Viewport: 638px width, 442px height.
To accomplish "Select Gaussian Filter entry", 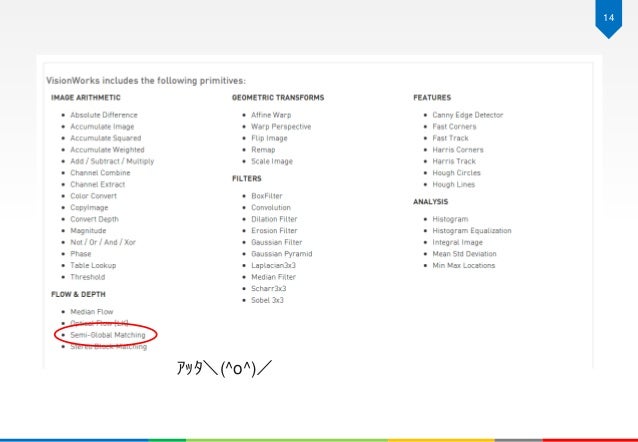I will click(277, 242).
